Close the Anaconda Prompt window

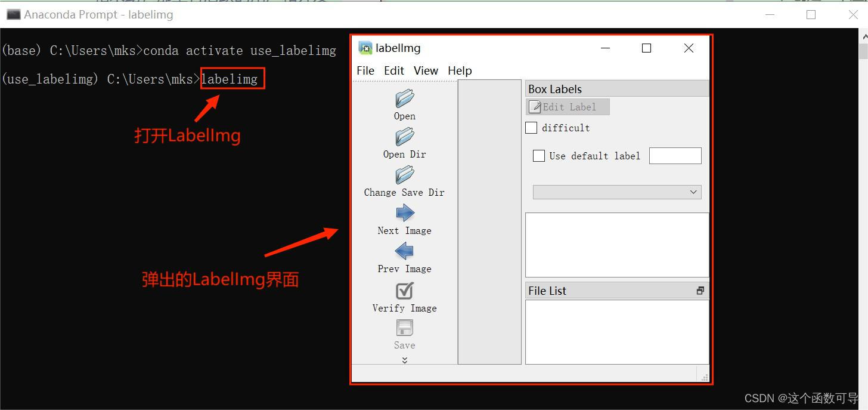(x=852, y=15)
